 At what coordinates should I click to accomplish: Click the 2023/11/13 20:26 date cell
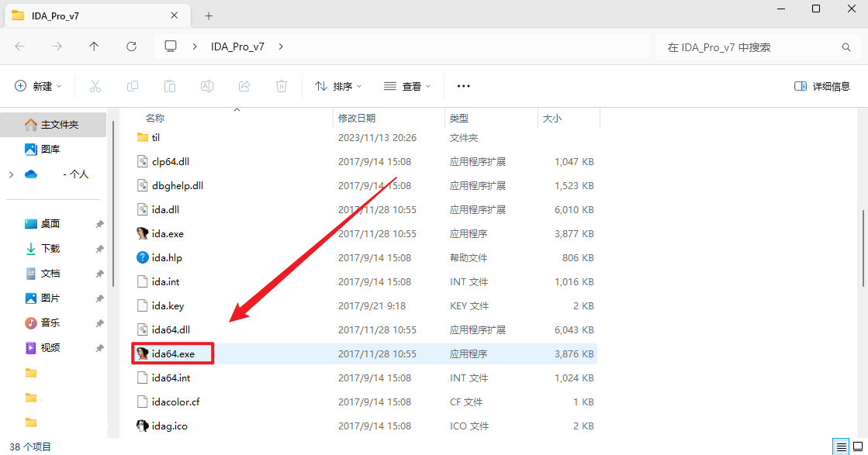click(x=378, y=138)
